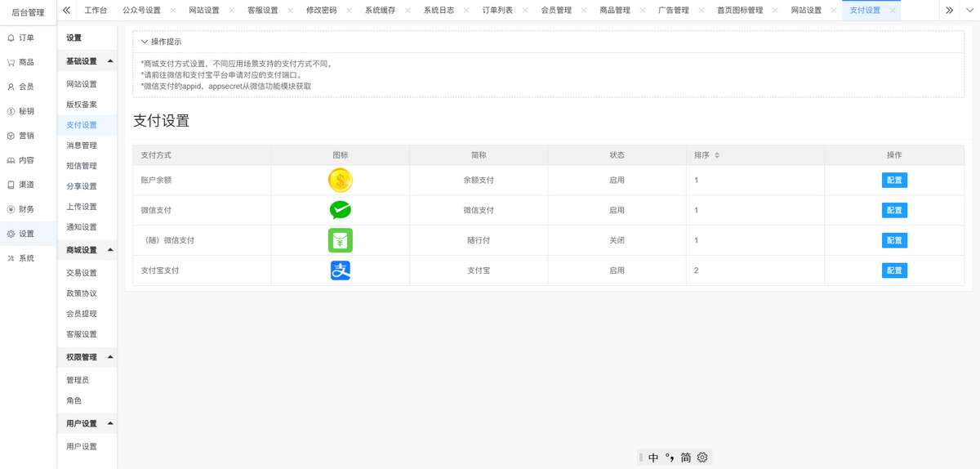Click the gold coin 账户余额 icon
The image size is (980, 469).
point(341,181)
